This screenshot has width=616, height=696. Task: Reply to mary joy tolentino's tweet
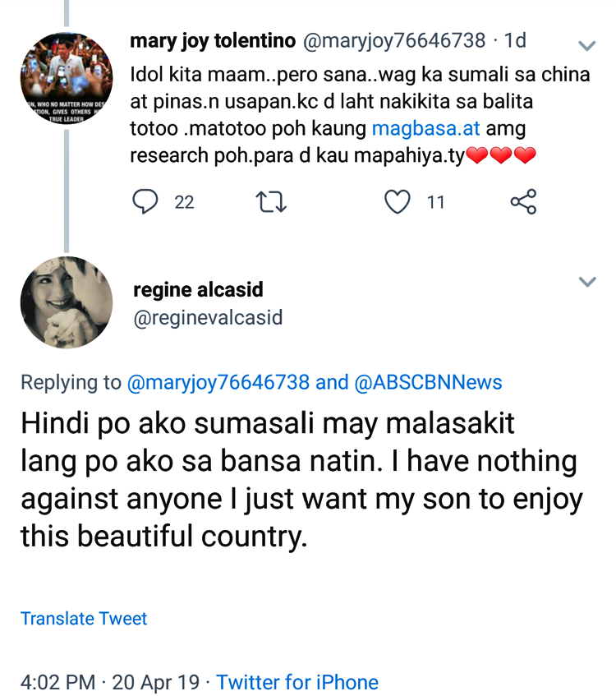(x=145, y=201)
